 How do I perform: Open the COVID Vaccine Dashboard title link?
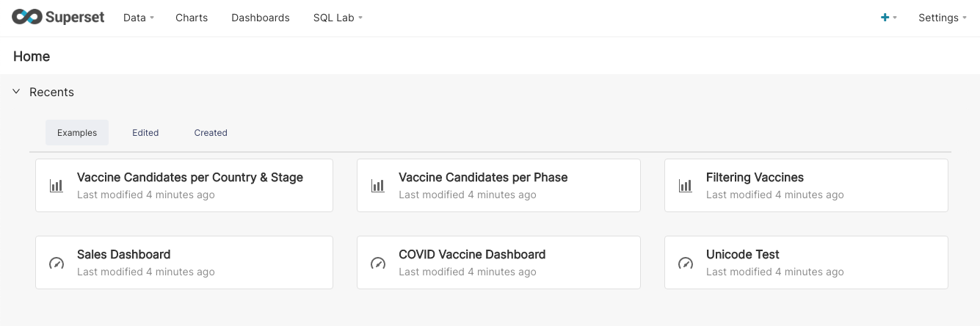(x=472, y=255)
